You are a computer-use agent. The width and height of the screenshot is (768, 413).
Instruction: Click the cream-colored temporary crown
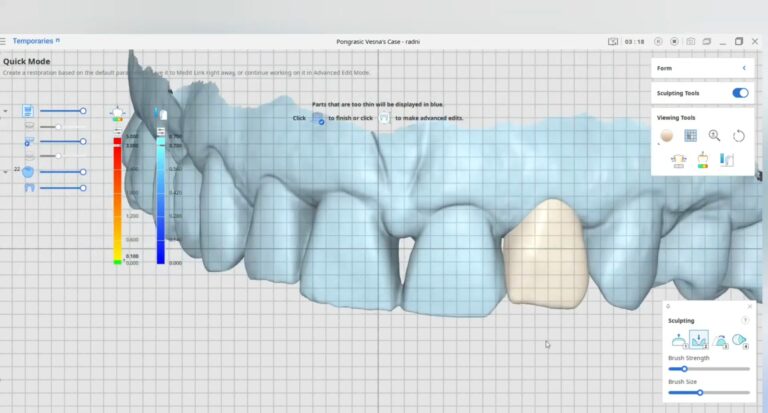(x=546, y=254)
